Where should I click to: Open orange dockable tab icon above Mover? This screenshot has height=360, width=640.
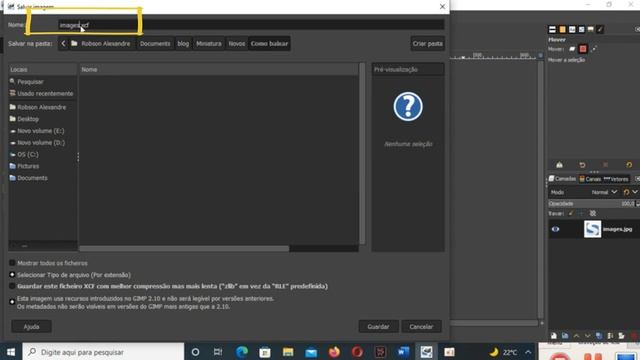562,29
